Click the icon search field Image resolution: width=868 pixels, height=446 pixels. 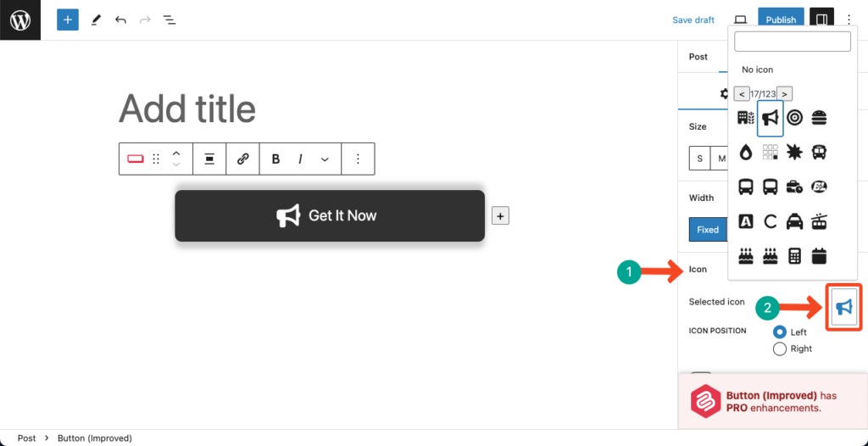click(x=792, y=42)
